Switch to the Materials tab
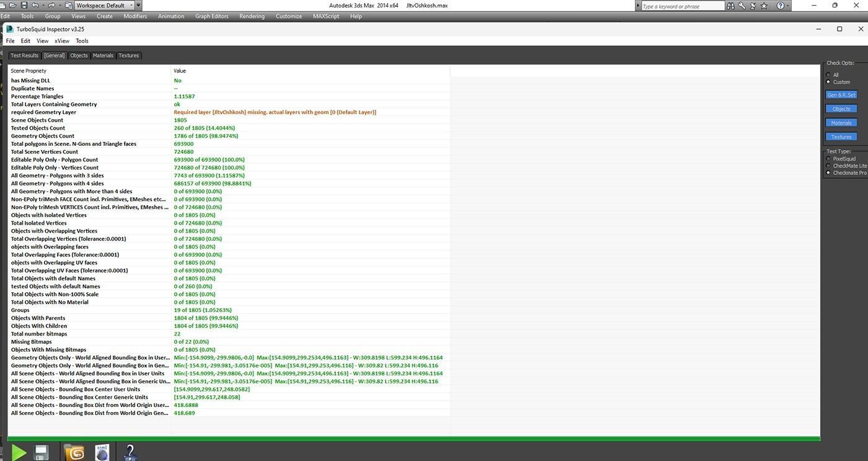 pyautogui.click(x=103, y=55)
